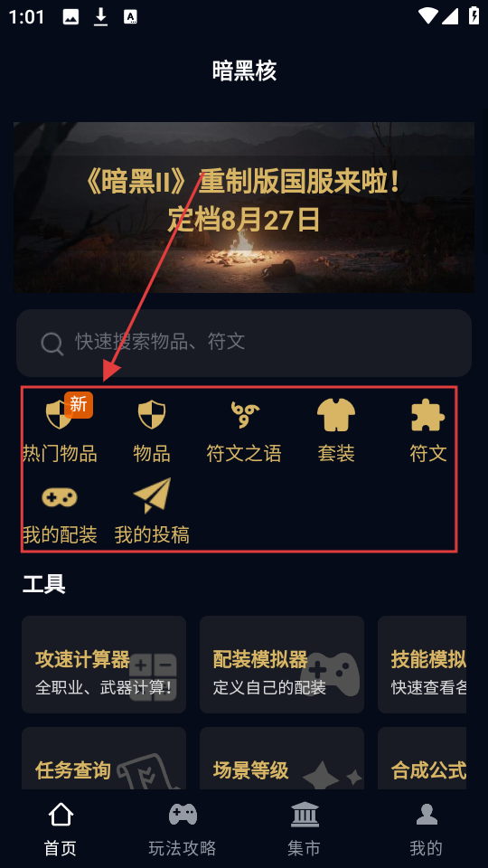The height and width of the screenshot is (868, 488).
Task: Focus the 快速搜索物品、符文 search field
Action: 244,344
